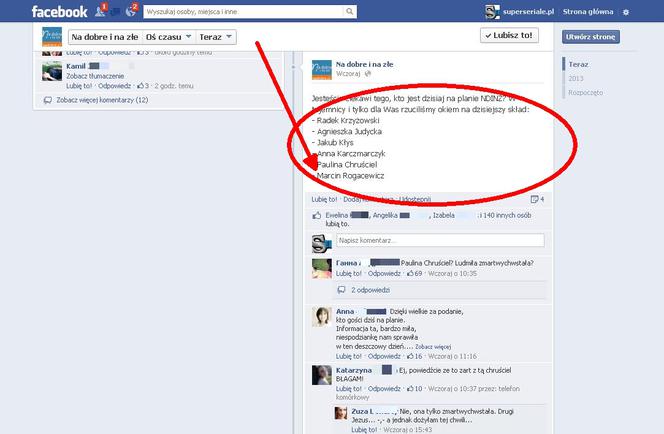Image resolution: width=664 pixels, height=434 pixels.
Task: Click the Napisz komentarz input field
Action: 440,240
